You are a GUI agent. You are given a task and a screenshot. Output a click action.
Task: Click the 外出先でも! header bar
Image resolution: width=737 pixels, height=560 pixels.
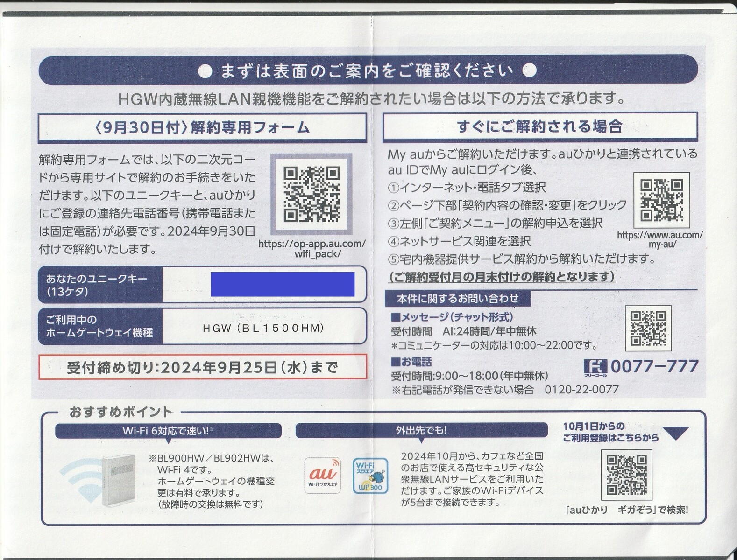(421, 431)
